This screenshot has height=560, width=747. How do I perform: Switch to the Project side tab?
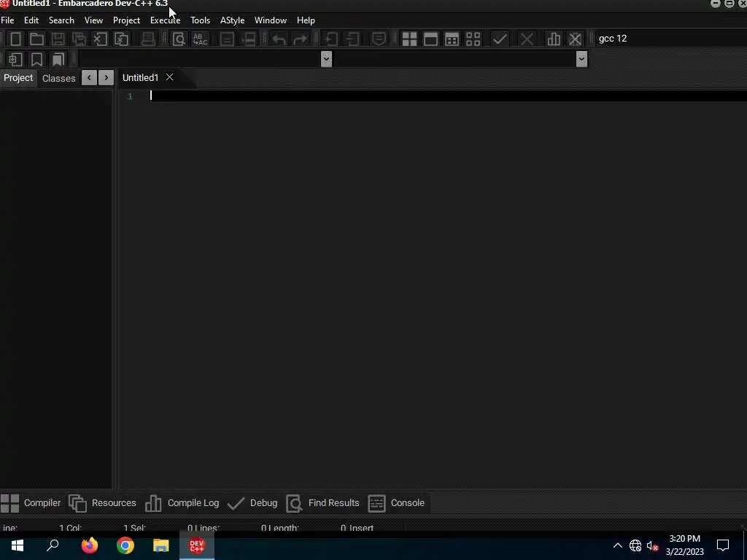coord(18,77)
